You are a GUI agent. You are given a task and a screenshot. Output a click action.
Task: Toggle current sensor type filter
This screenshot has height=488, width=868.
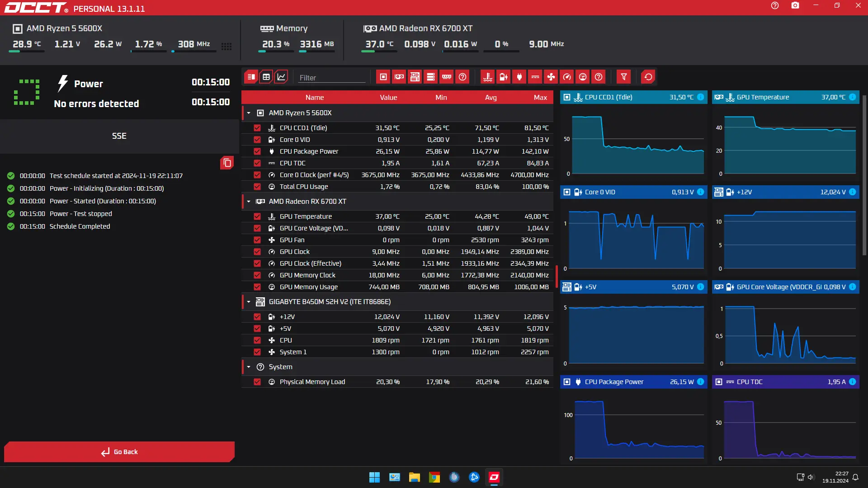point(535,77)
